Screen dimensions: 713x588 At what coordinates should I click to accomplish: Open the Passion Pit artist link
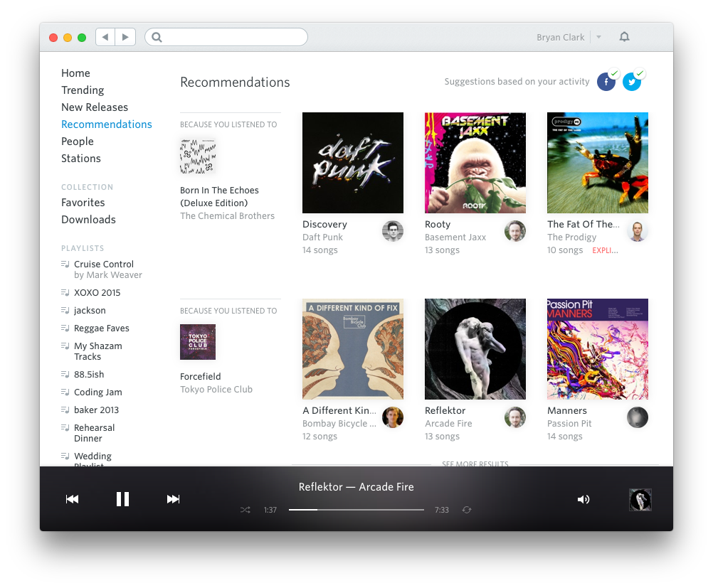coord(569,424)
